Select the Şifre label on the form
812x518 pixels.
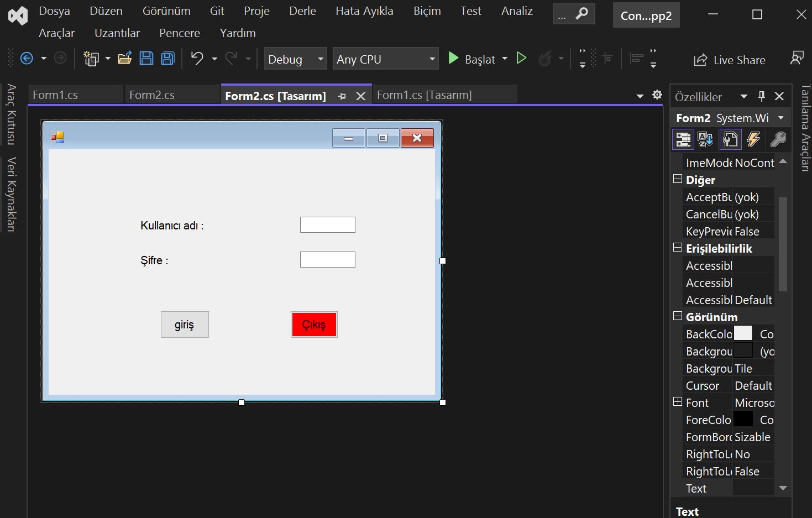coord(154,260)
